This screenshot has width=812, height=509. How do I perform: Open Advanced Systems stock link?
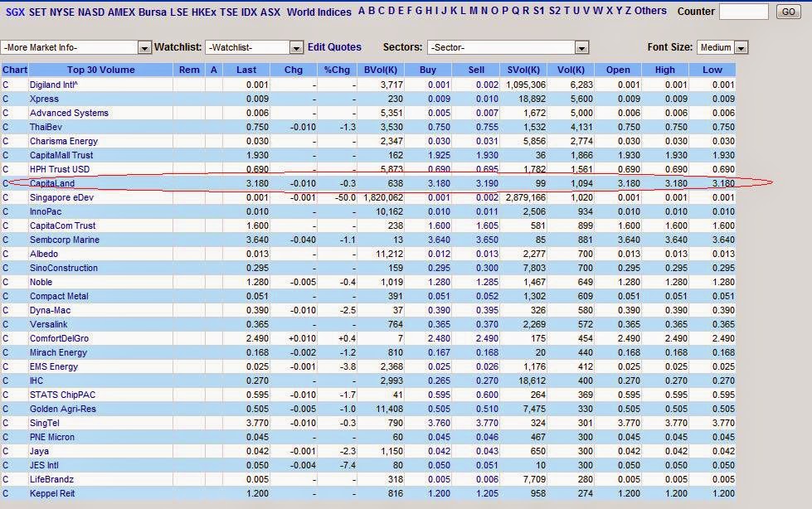pyautogui.click(x=69, y=113)
